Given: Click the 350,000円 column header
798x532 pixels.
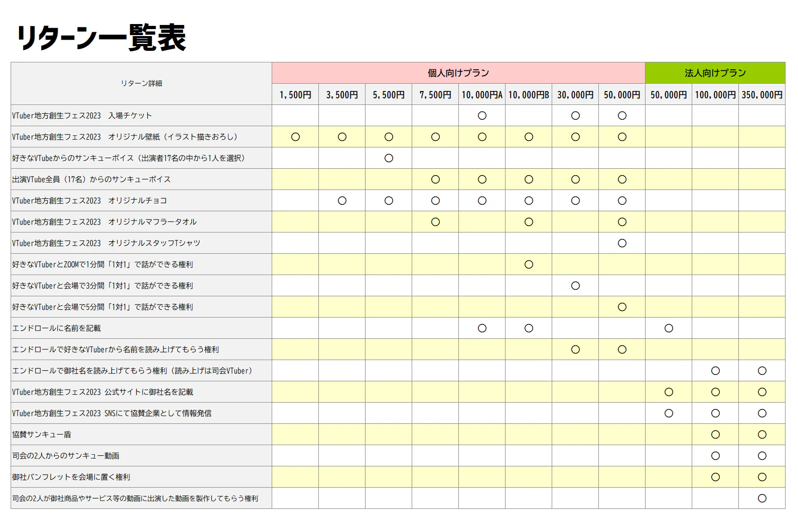Looking at the screenshot, I should [x=762, y=95].
